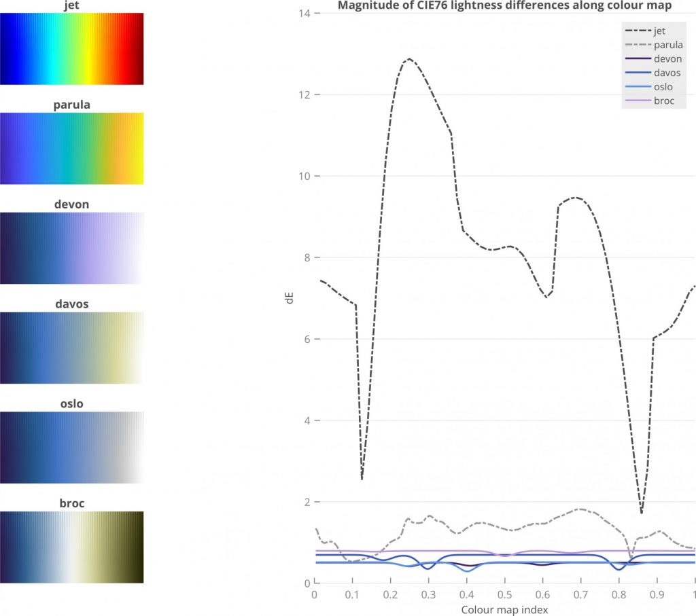Hide the oslo trace using the legend
Screen dimensions: 696x616
coord(663,86)
